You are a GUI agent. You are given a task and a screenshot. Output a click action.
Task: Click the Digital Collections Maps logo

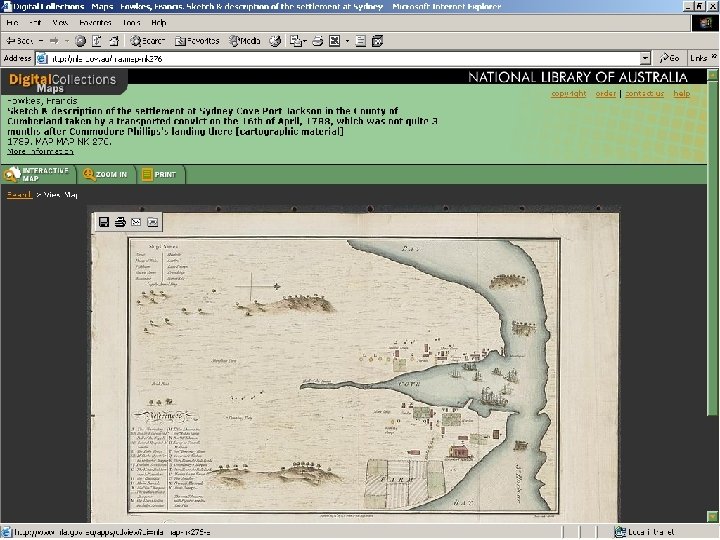point(62,82)
